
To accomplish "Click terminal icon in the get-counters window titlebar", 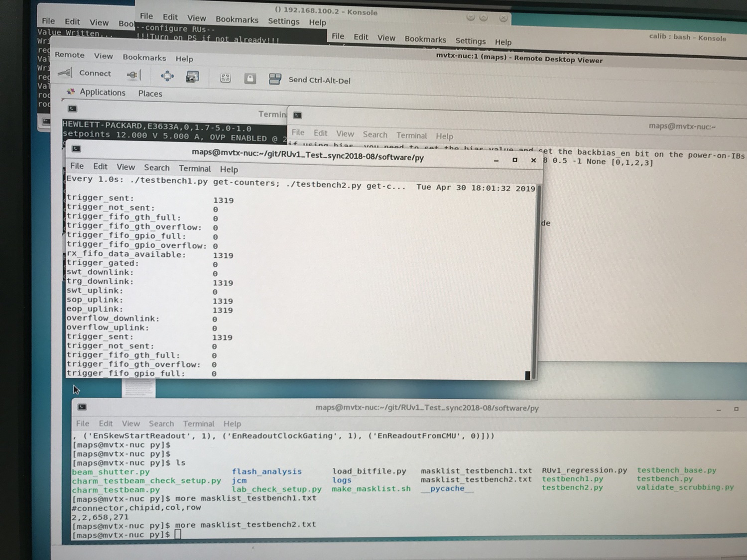I will tap(76, 149).
